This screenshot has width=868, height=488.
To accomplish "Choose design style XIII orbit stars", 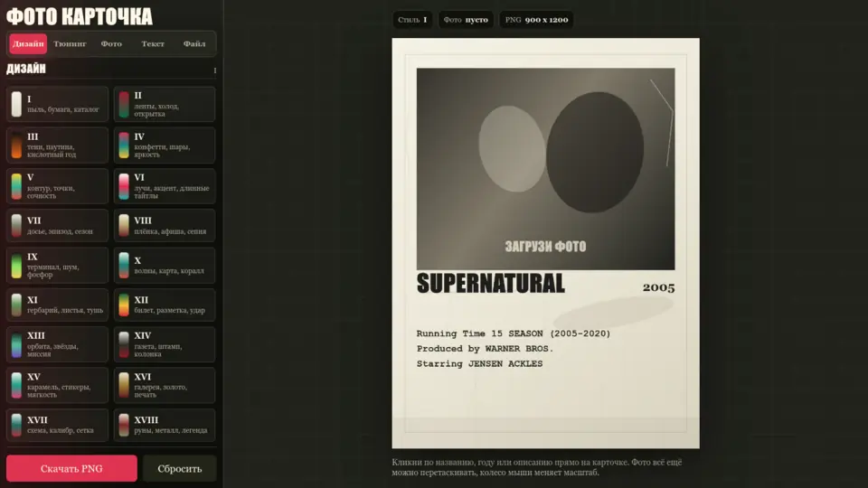I will [x=57, y=344].
